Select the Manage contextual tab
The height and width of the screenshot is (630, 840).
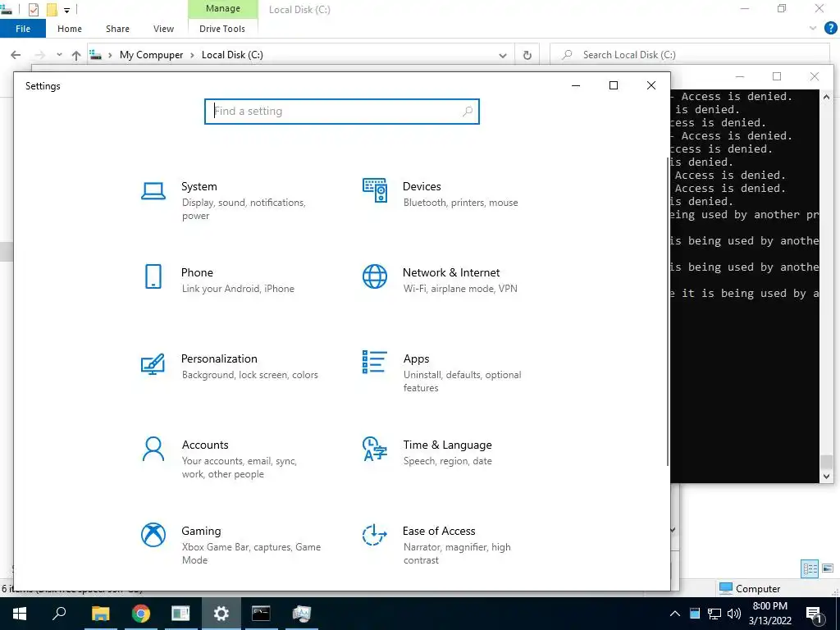[x=223, y=9]
